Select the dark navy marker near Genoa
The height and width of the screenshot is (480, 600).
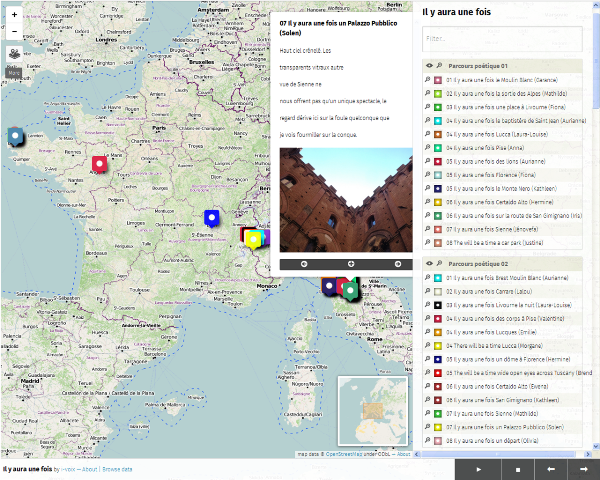pos(329,286)
